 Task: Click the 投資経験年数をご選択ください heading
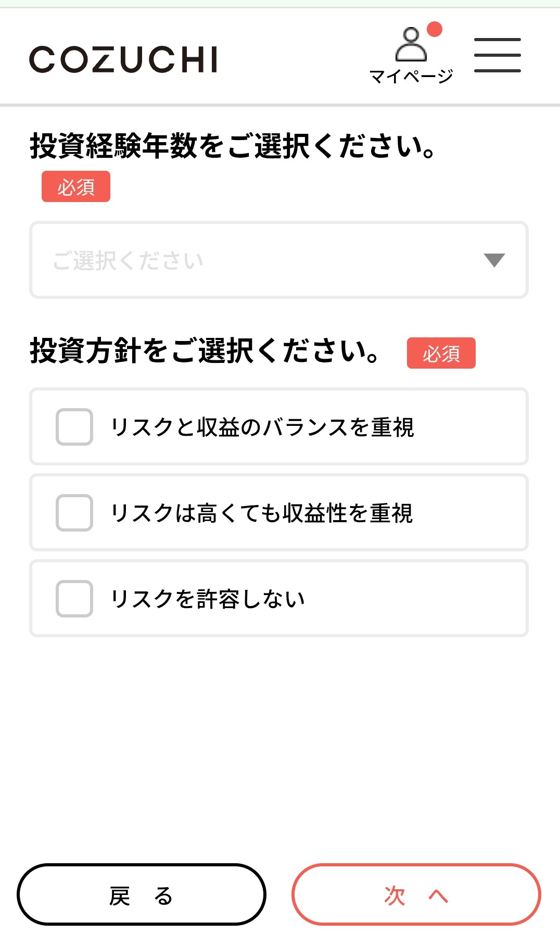click(x=233, y=146)
